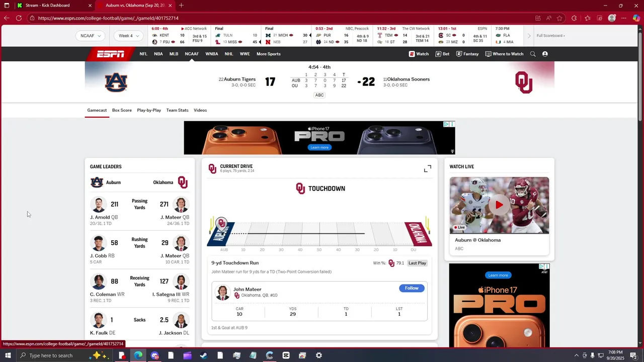This screenshot has height=362, width=644.
Task: Play the Auburn @ Oklahoma live video
Action: (x=499, y=205)
